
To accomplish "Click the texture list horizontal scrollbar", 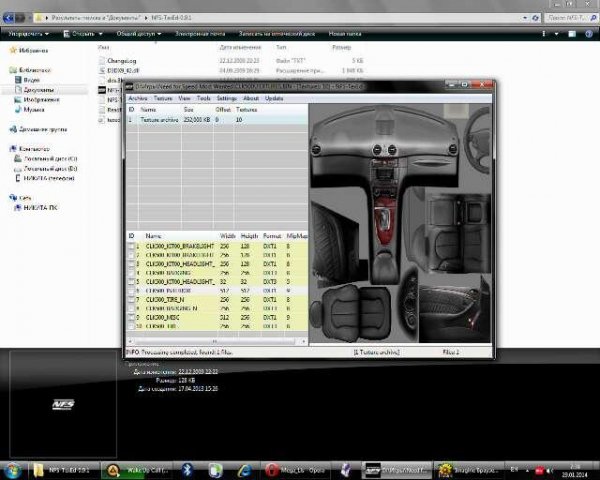I will (x=216, y=341).
